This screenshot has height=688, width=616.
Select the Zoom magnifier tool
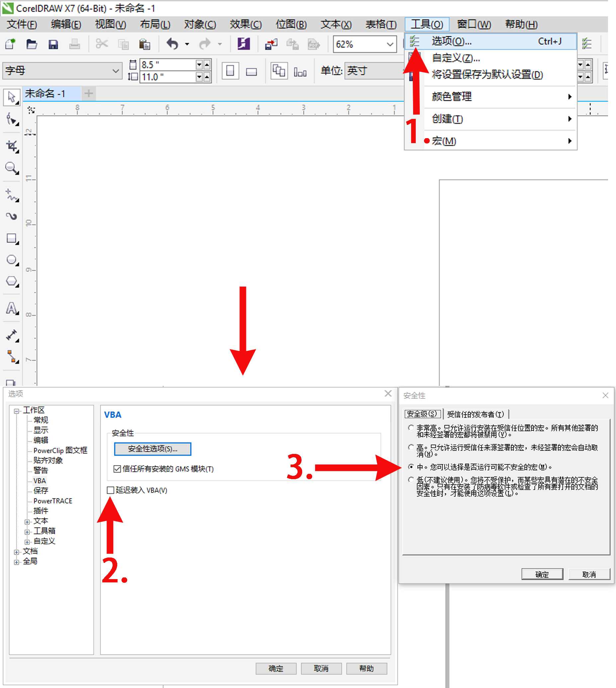(x=12, y=168)
